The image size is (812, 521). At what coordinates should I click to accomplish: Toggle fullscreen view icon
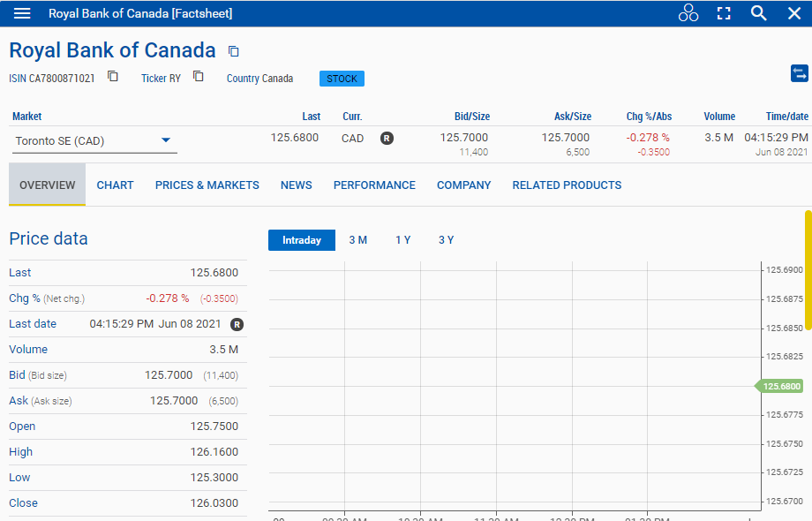[724, 13]
